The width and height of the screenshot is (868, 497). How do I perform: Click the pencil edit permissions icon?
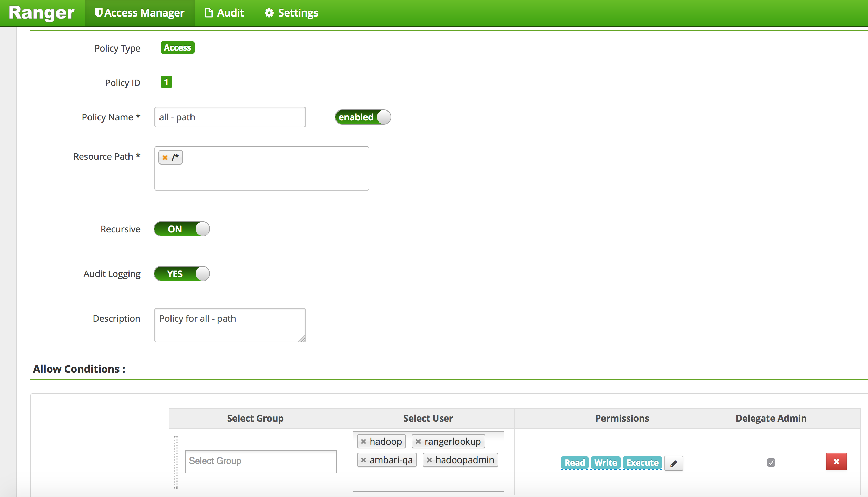tap(673, 463)
